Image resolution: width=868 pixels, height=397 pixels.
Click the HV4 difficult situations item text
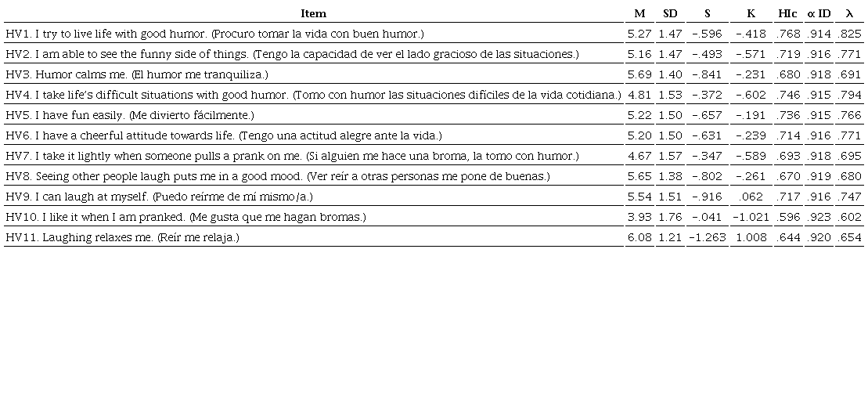313,95
